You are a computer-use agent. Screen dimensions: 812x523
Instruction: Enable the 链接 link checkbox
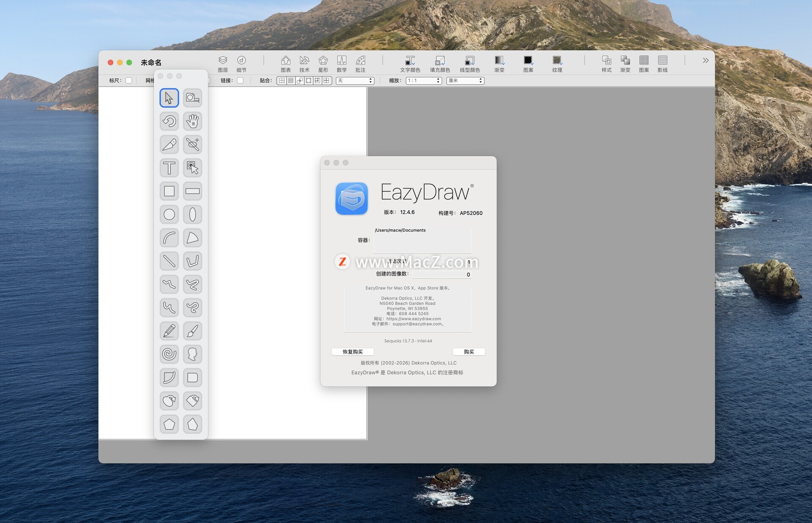click(x=240, y=80)
